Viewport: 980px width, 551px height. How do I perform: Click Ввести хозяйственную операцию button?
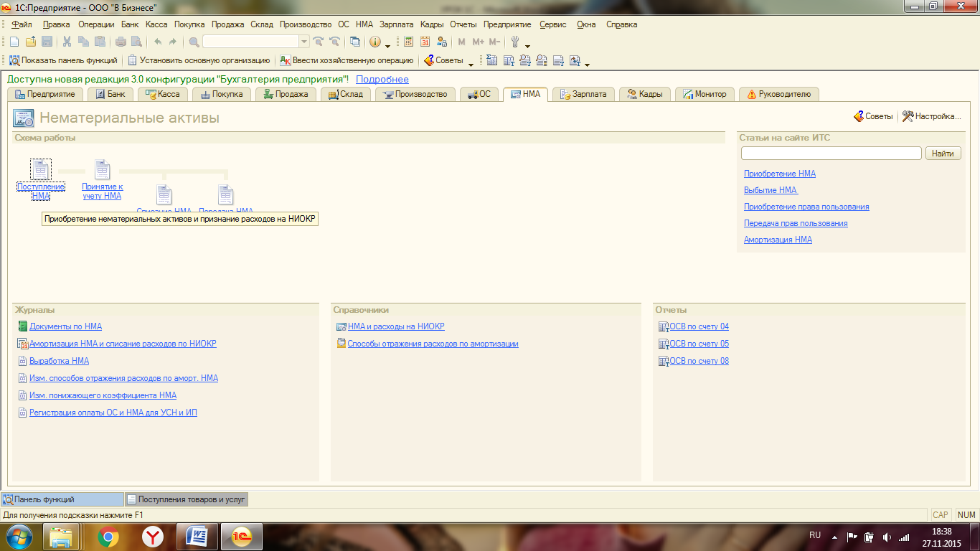point(347,60)
